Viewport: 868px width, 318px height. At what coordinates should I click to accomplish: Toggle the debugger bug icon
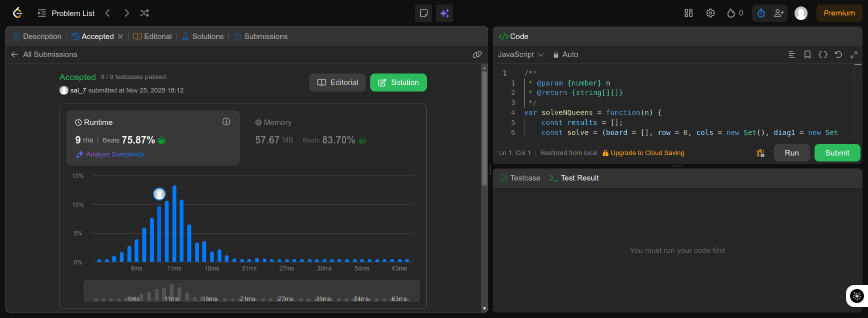click(x=760, y=153)
